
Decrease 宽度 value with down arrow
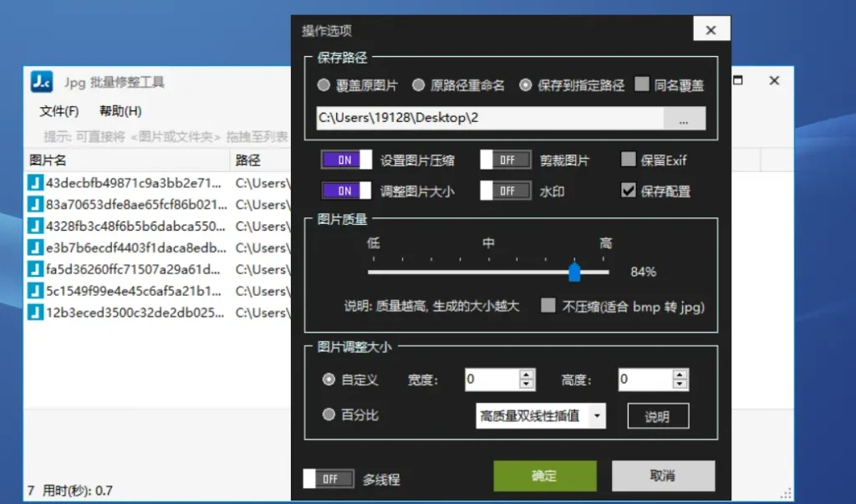527,384
